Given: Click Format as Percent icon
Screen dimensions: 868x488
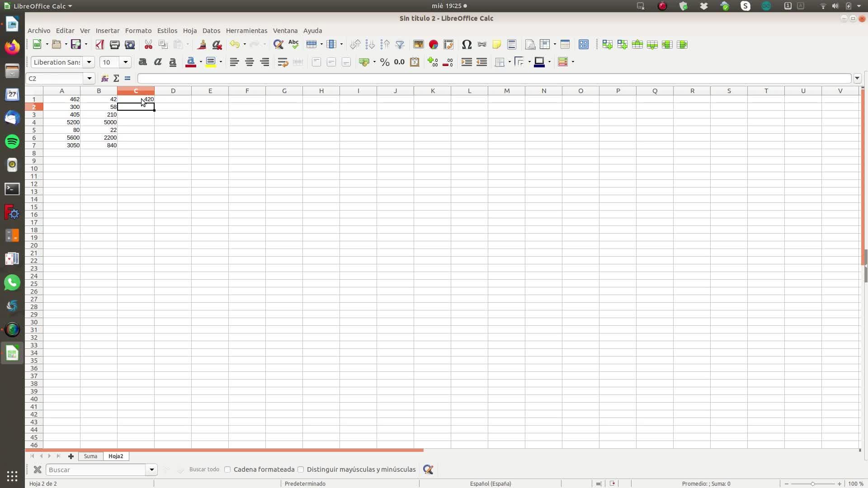Looking at the screenshot, I should click(x=384, y=62).
